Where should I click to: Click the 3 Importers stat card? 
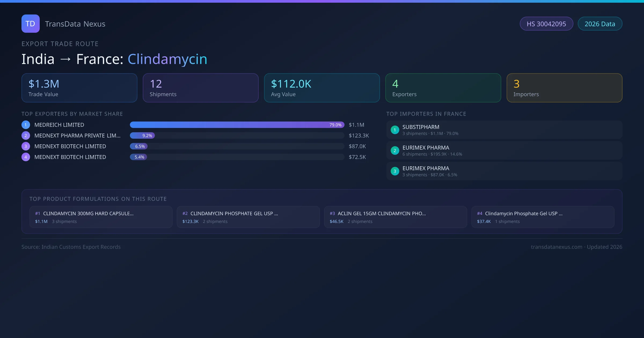click(x=564, y=88)
